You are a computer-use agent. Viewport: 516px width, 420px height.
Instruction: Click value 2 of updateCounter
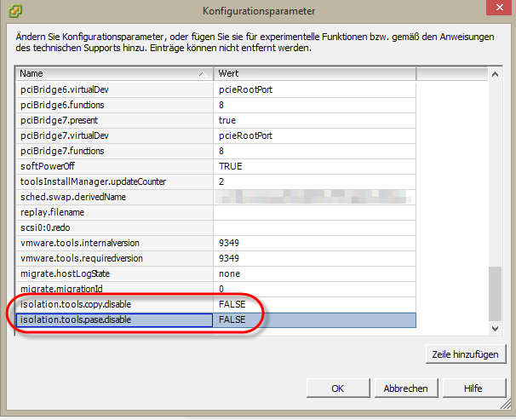tap(315, 181)
